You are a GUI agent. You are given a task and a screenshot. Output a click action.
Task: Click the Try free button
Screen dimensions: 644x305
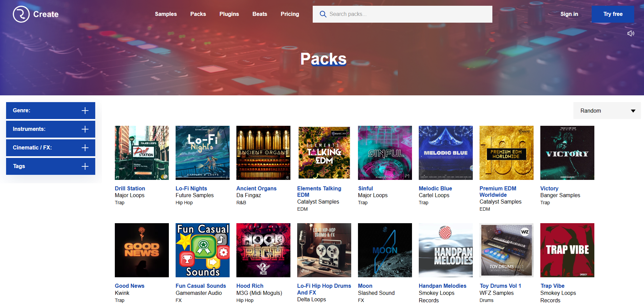(613, 14)
